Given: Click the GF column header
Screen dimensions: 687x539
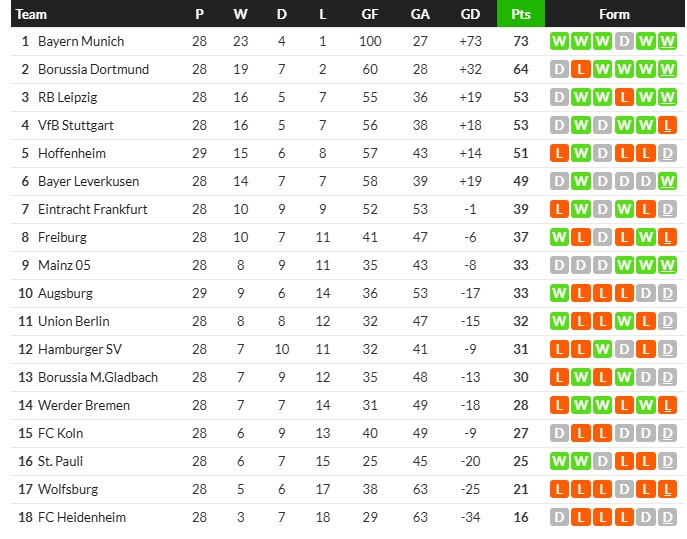Looking at the screenshot, I should [370, 14].
